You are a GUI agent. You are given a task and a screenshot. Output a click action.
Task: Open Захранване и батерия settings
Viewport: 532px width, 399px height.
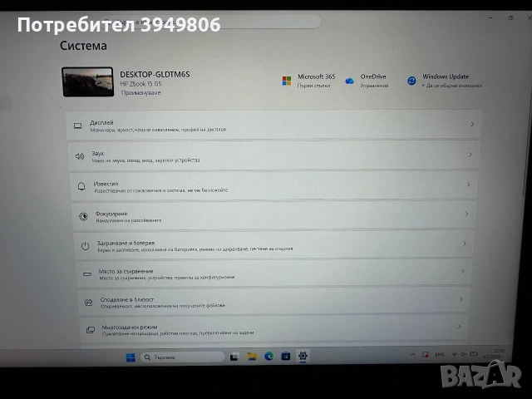pyautogui.click(x=274, y=245)
